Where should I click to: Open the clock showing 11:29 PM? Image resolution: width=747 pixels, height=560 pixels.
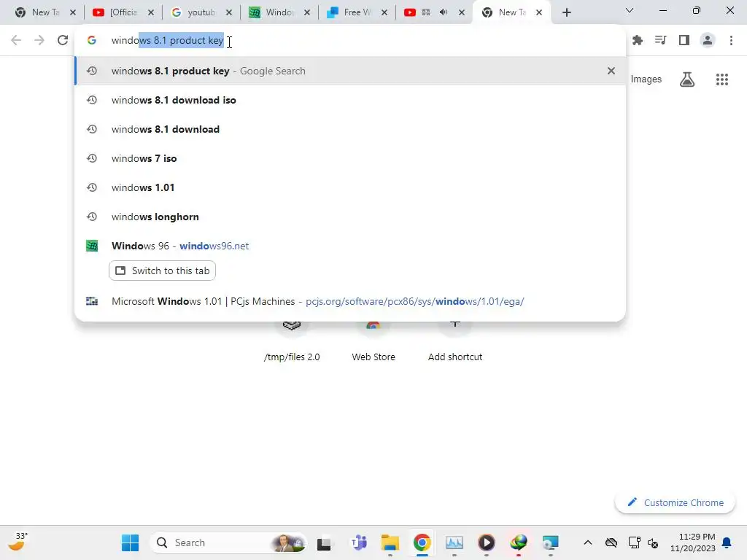click(693, 542)
